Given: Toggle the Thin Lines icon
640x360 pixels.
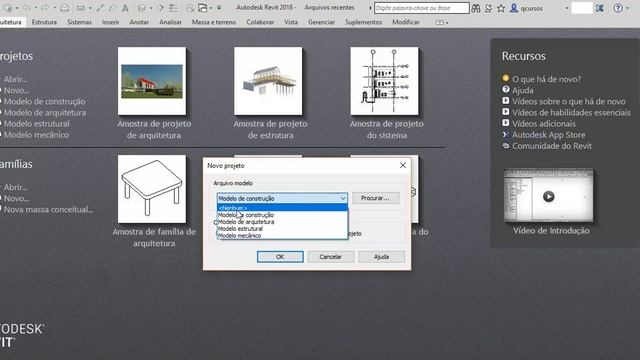Looking at the screenshot, I should point(173,8).
